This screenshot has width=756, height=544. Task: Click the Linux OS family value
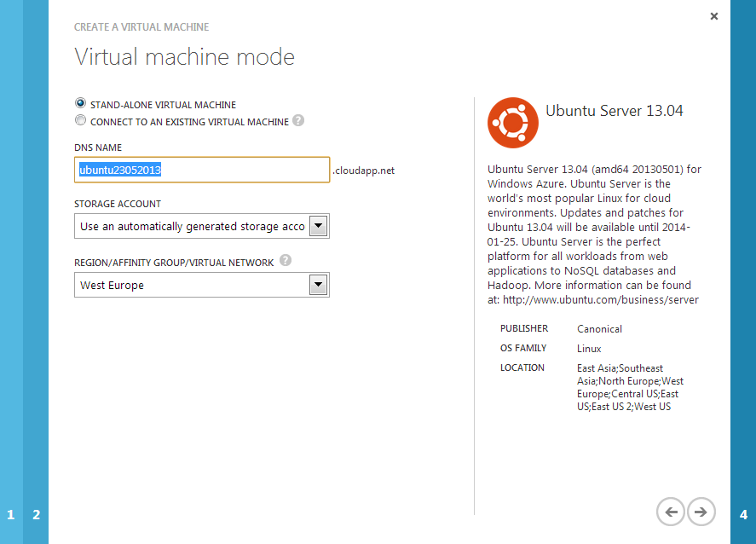pyautogui.click(x=589, y=349)
